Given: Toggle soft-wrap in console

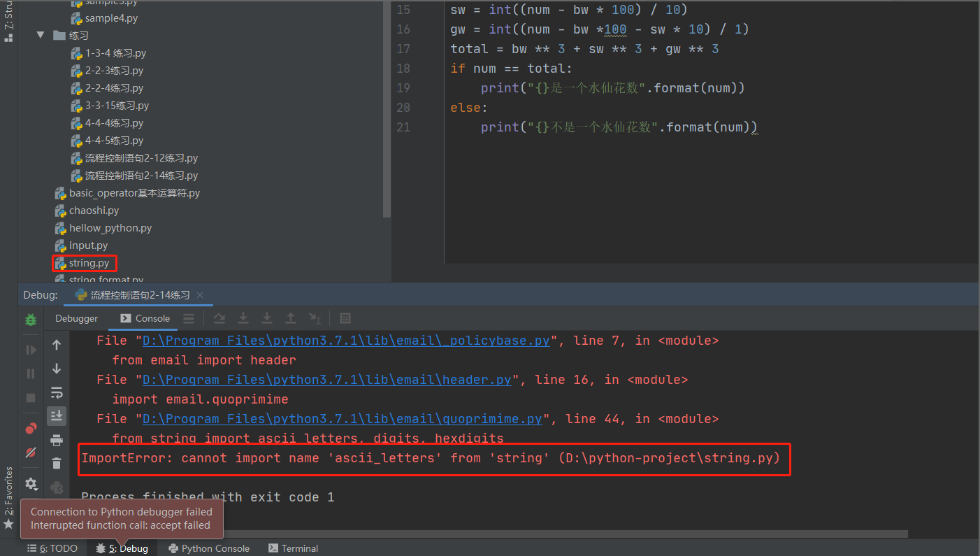Looking at the screenshot, I should (57, 392).
